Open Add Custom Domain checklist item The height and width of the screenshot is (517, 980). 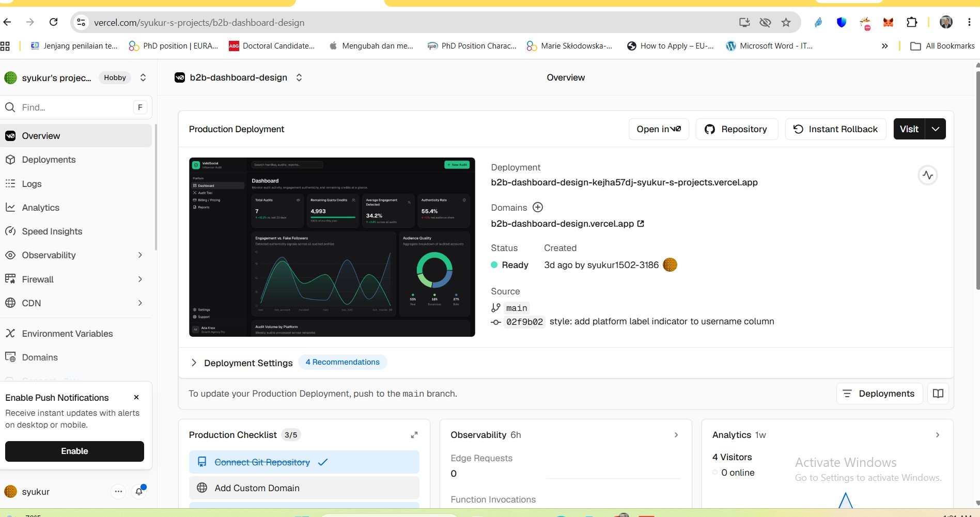click(x=304, y=488)
